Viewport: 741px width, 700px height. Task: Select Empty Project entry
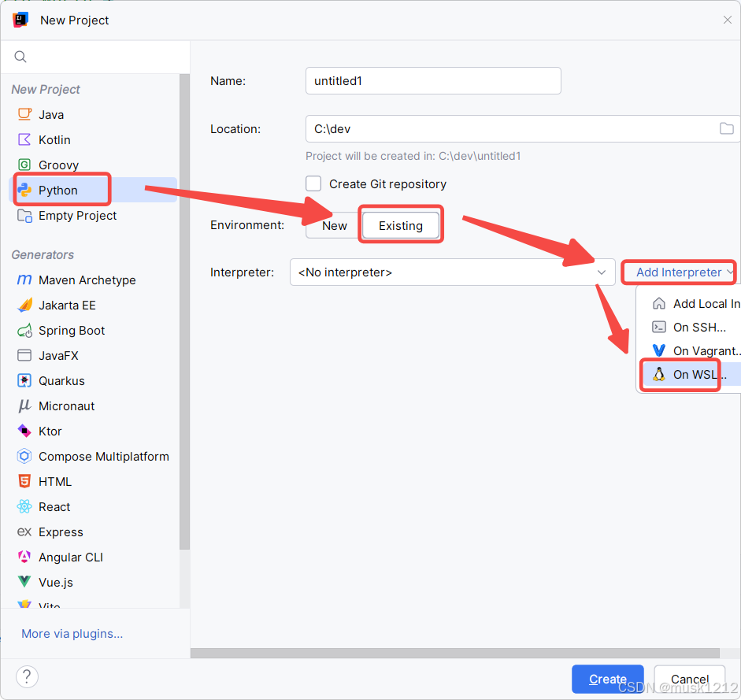93,216
